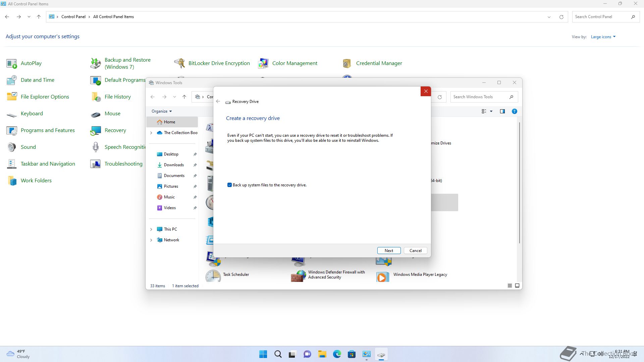Close the Recovery Drive dialog
This screenshot has height=362, width=644.
pyautogui.click(x=426, y=91)
